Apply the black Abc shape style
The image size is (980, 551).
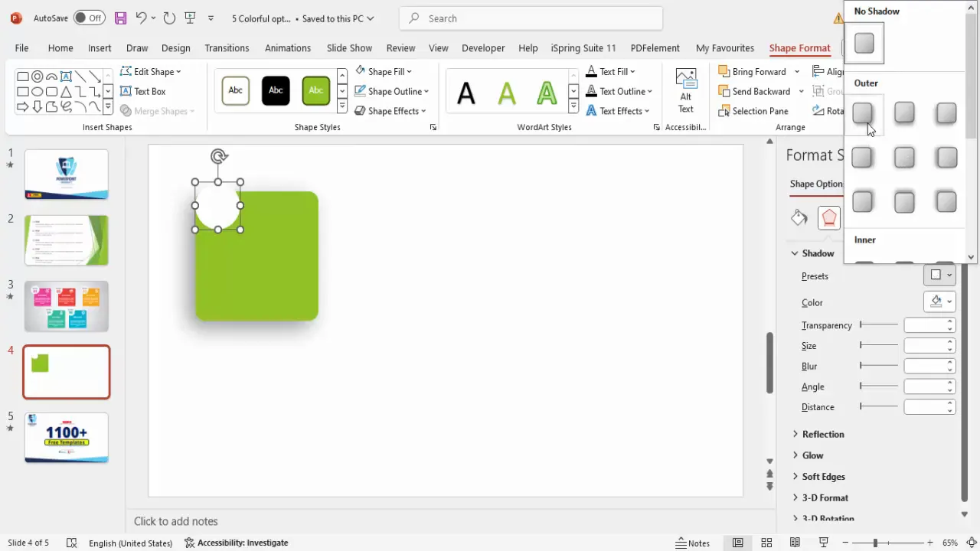point(276,90)
